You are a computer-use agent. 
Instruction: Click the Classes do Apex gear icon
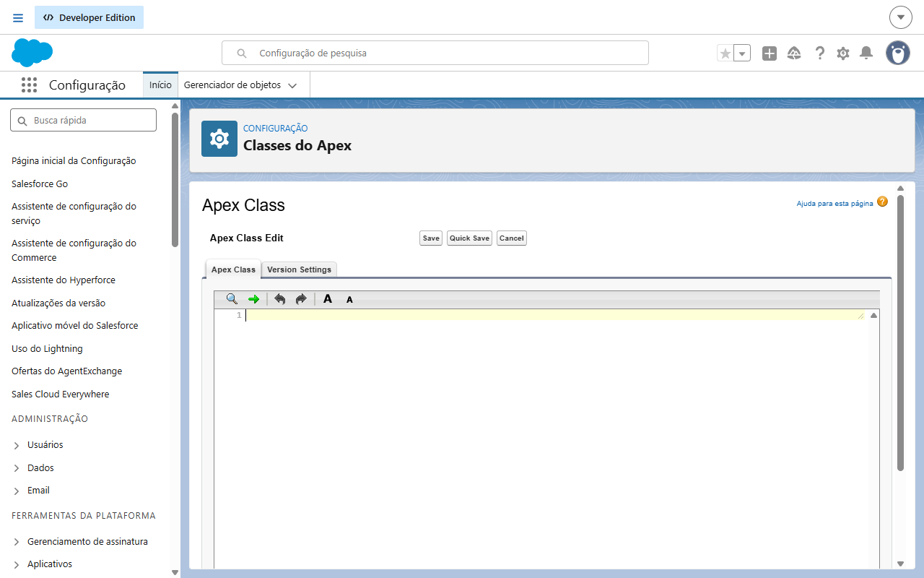219,139
